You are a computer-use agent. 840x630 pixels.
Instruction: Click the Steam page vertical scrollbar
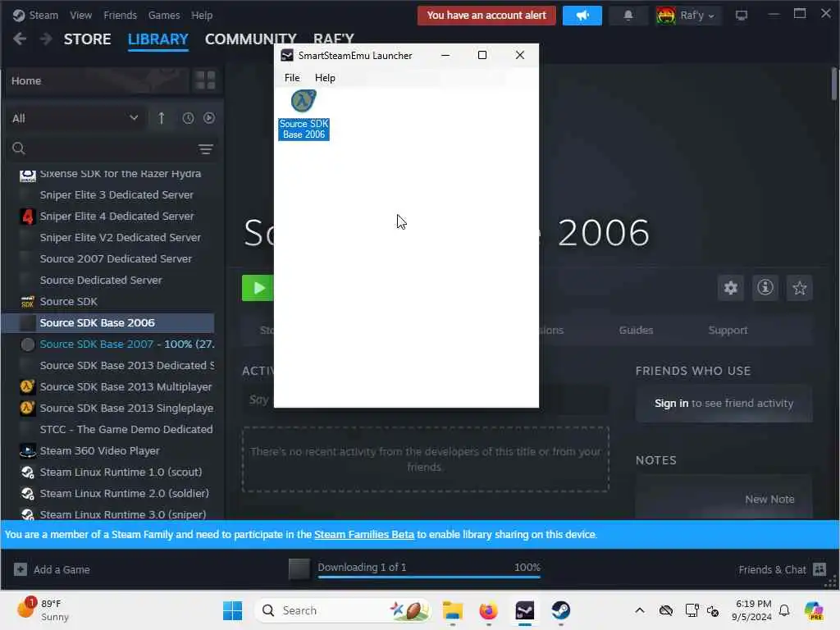click(x=834, y=84)
